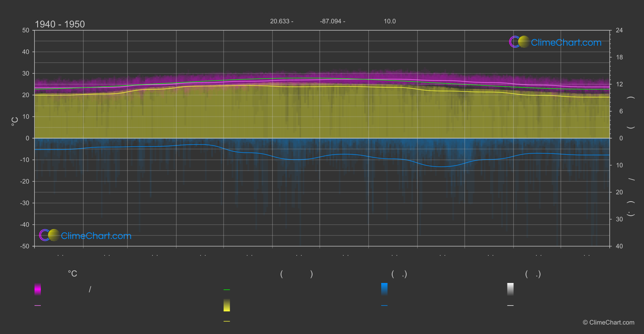The height and width of the screenshot is (334, 644).
Task: Click the 50 tick on the temperature axis
Action: 26,30
